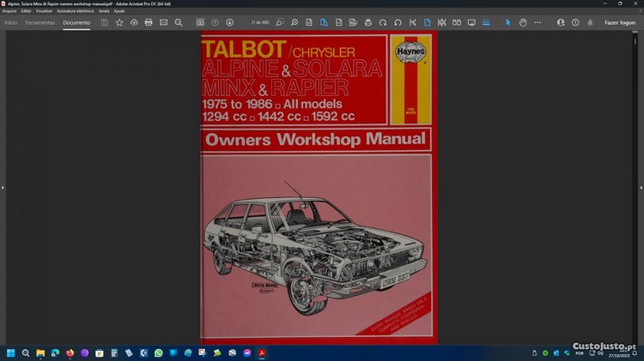This screenshot has width=644, height=361.
Task: Expand the left navigation pane
Action: 3,187
